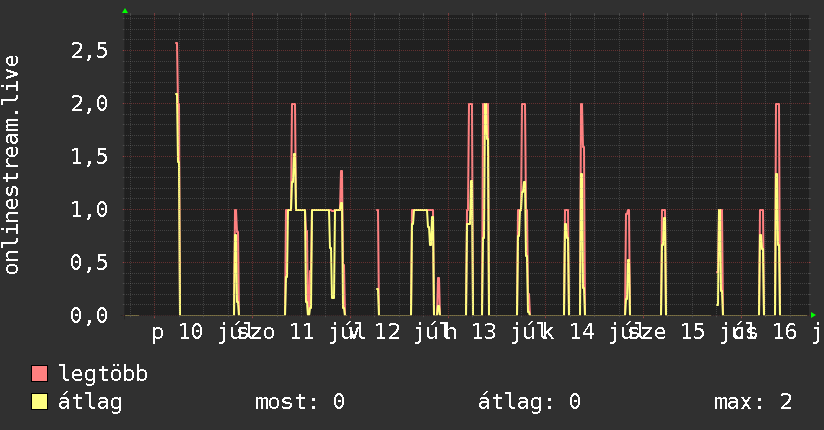824x430 pixels.
Task: Click the 2,0 y-axis label
Action: pyautogui.click(x=89, y=104)
